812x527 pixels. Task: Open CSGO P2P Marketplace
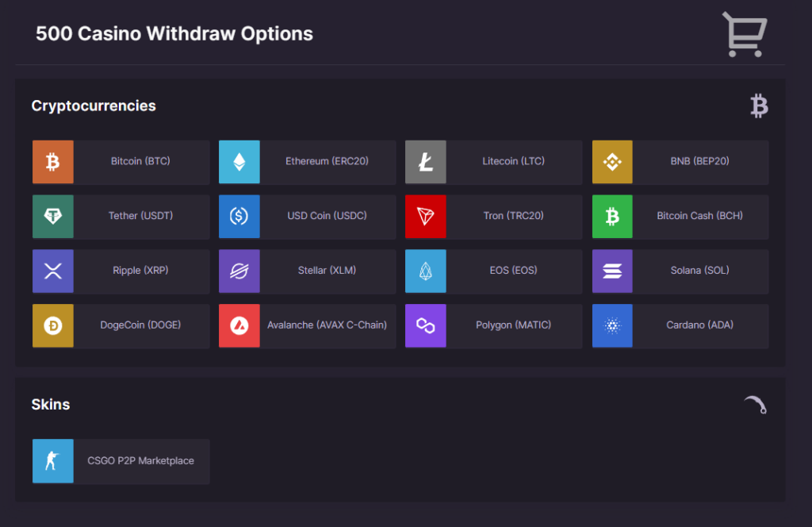[140, 461]
